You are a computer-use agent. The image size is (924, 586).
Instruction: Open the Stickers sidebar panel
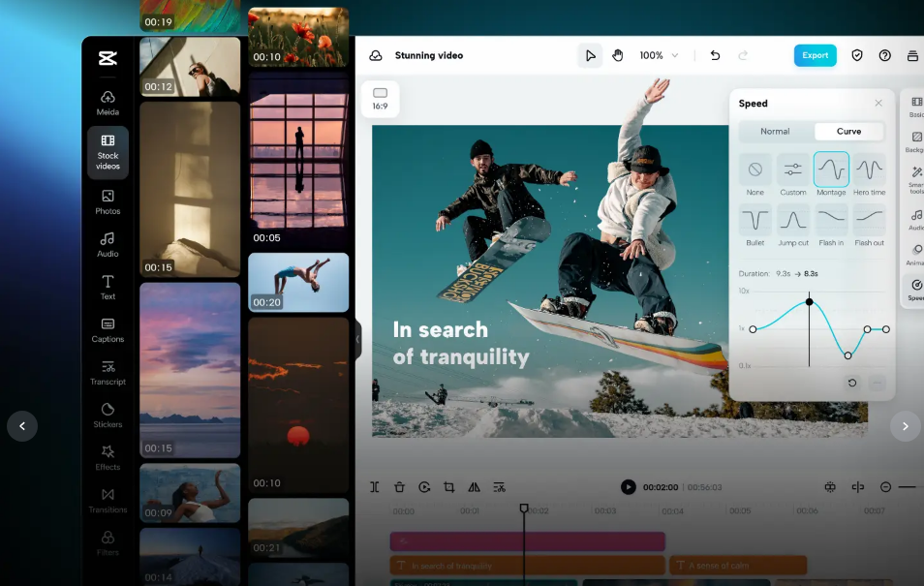pos(108,416)
